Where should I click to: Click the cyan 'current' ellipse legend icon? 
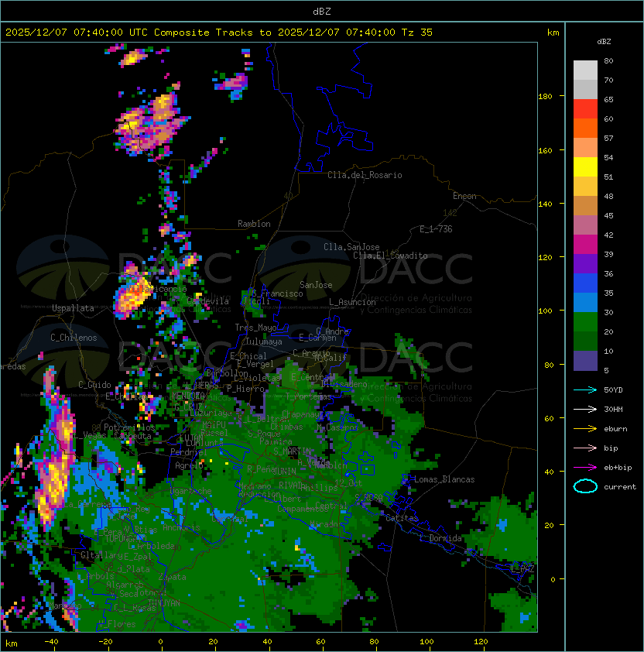coord(585,486)
